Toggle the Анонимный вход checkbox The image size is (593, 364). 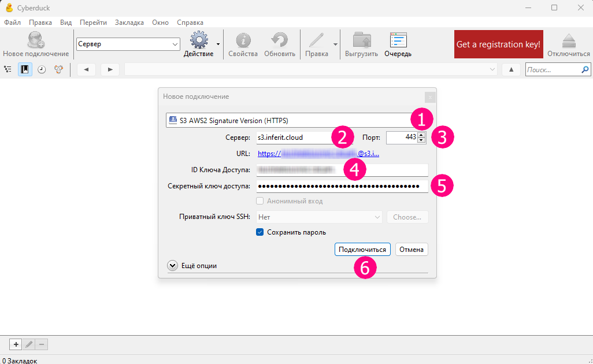(260, 200)
